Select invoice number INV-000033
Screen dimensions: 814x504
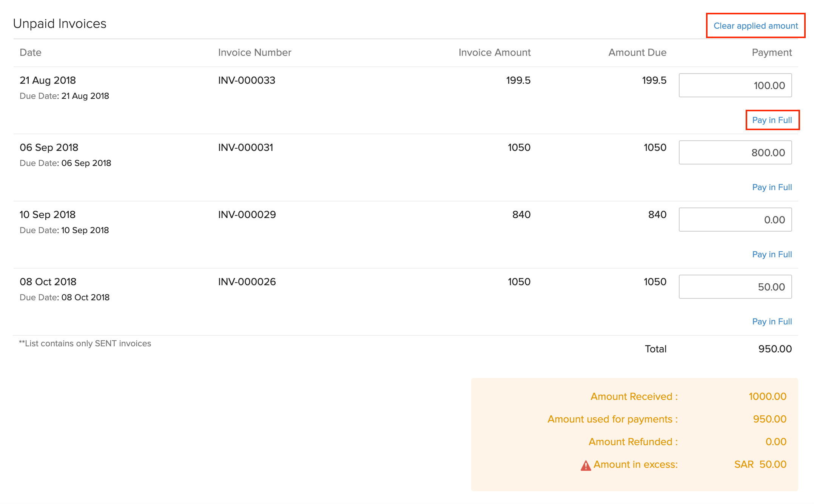click(247, 80)
